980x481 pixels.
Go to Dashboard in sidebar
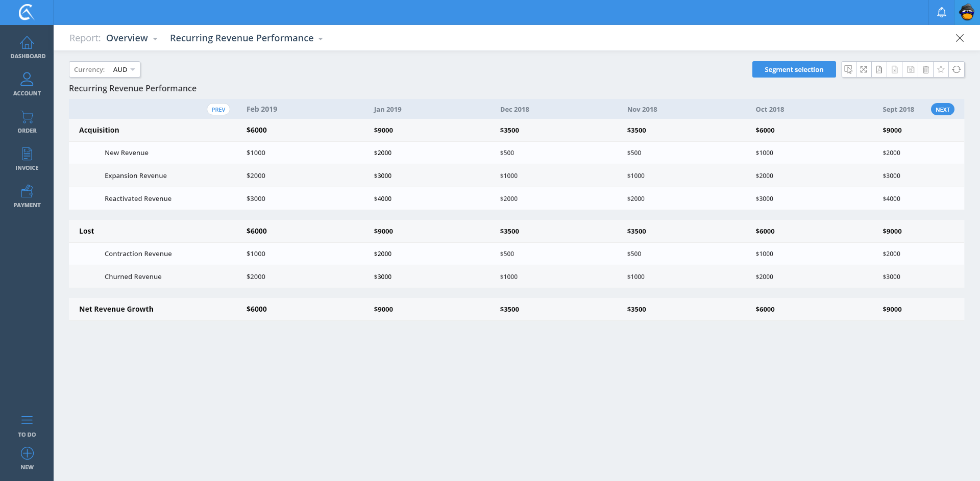pyautogui.click(x=27, y=47)
